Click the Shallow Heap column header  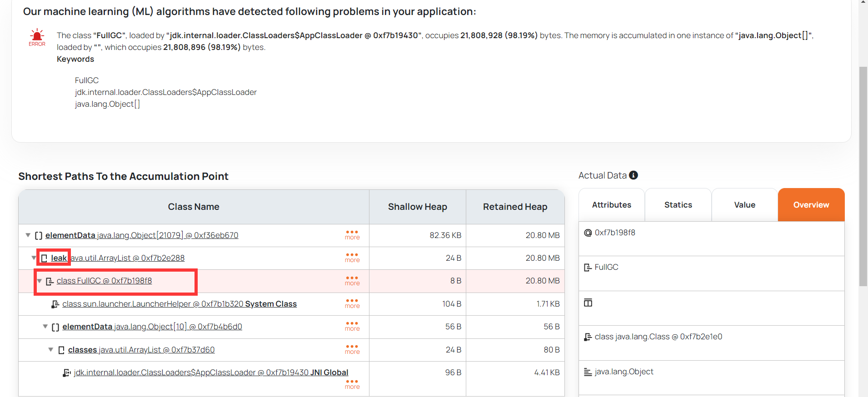418,207
